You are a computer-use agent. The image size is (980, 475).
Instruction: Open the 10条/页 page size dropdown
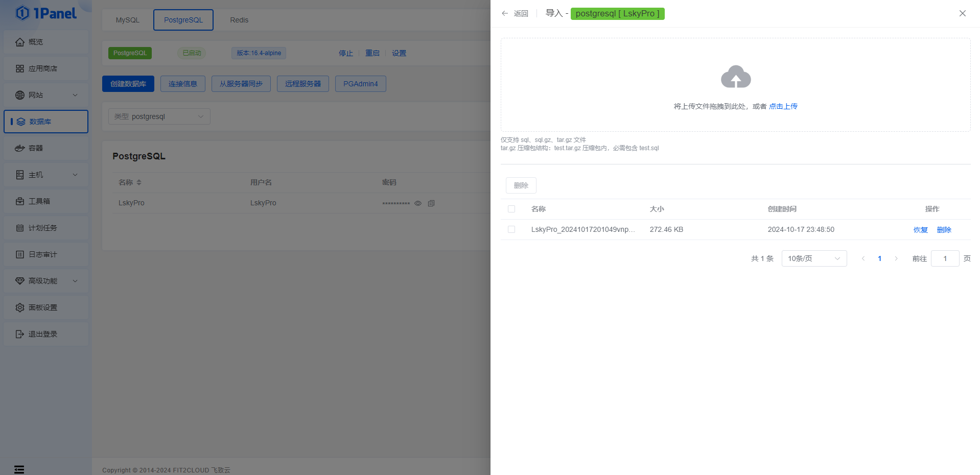(x=814, y=258)
